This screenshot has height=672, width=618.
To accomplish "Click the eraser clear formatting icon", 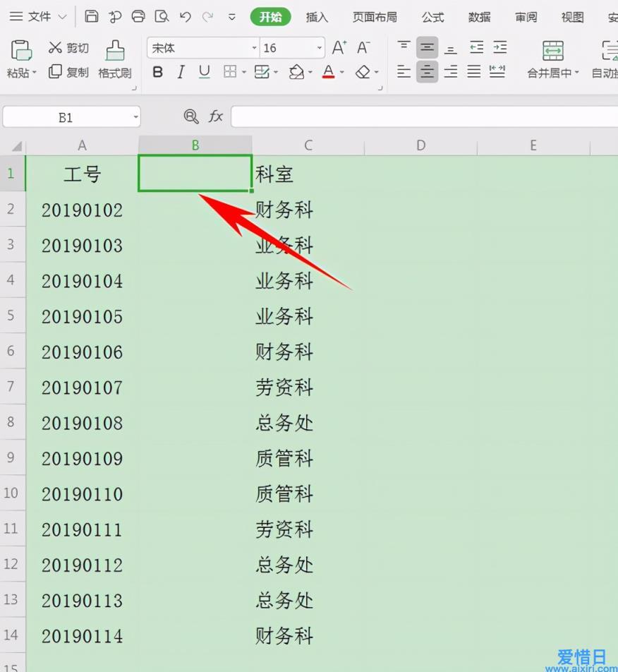I will pos(363,72).
